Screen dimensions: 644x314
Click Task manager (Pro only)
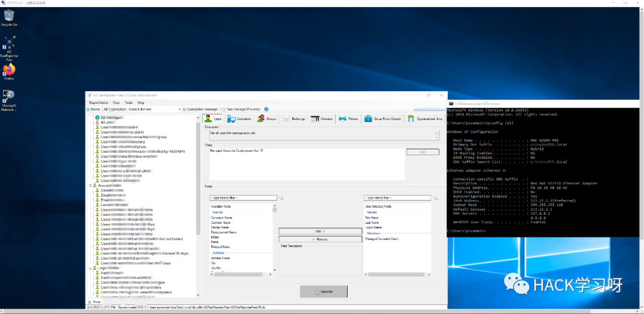tap(241, 109)
